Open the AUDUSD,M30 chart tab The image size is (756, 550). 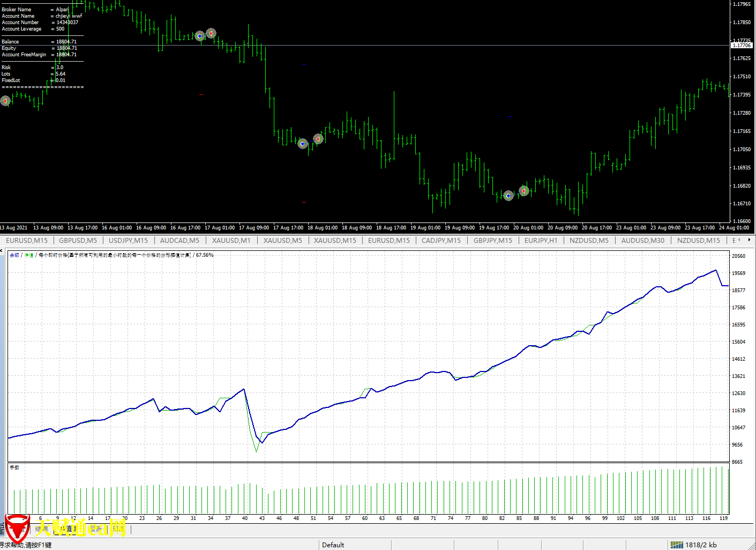pyautogui.click(x=642, y=241)
